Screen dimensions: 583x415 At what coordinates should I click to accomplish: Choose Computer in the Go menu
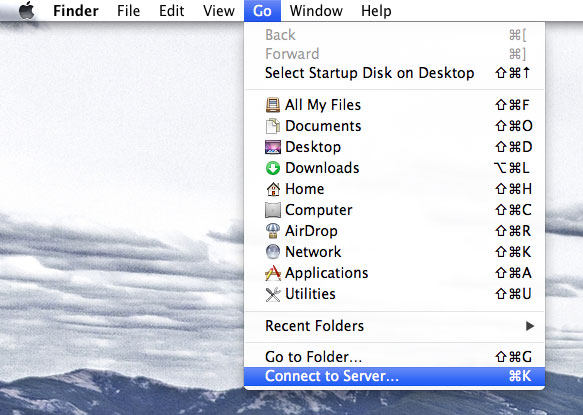click(394, 210)
